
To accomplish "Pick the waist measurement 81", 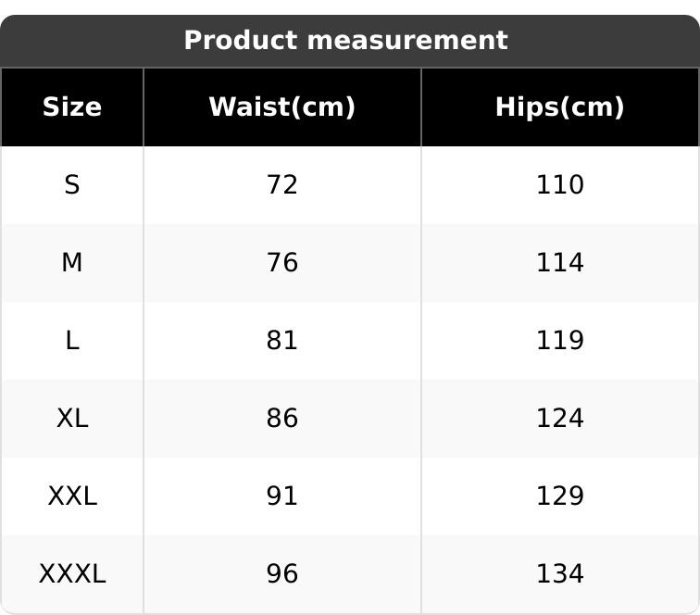I will point(282,341).
